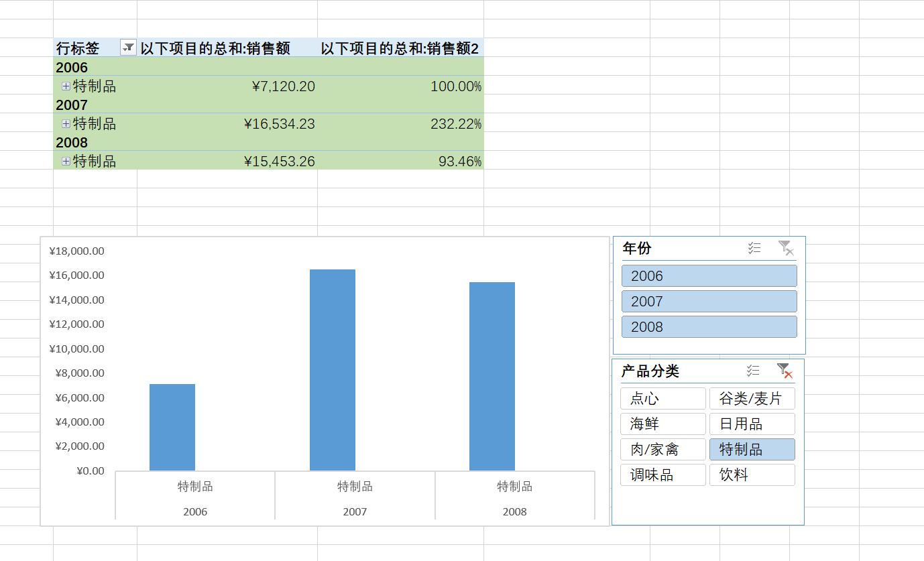The width and height of the screenshot is (924, 561).
Task: Click the 行标签 header cell text
Action: click(x=78, y=48)
